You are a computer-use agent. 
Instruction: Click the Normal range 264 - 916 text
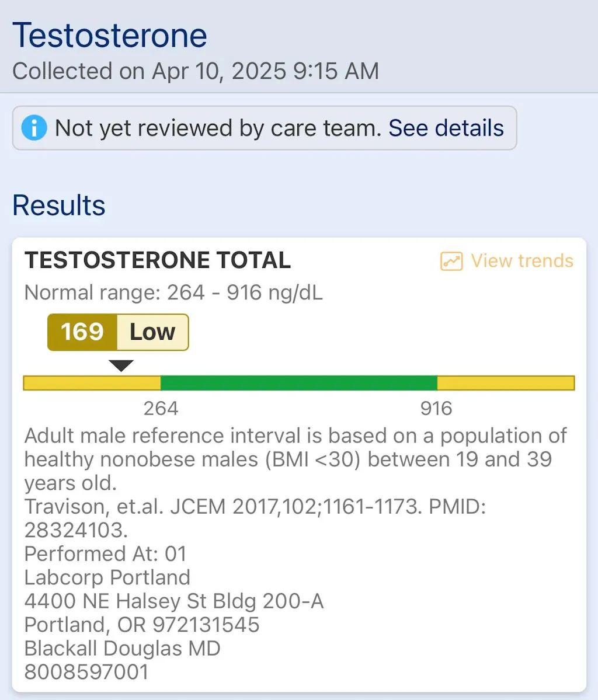[173, 292]
